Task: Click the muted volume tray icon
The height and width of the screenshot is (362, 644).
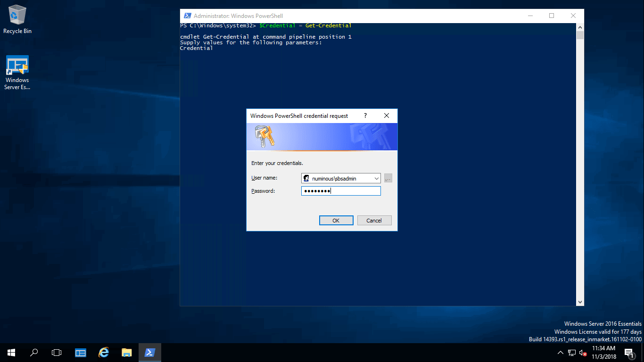Action: (x=583, y=353)
